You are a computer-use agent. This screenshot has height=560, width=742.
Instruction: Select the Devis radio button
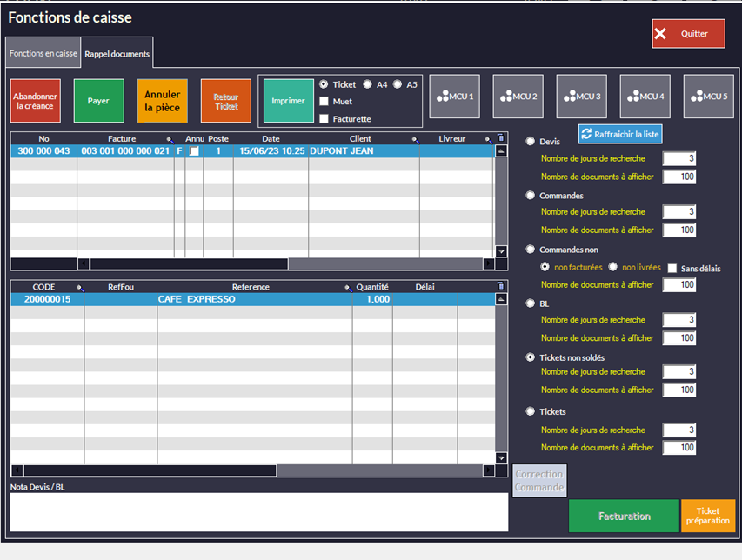[x=531, y=141]
